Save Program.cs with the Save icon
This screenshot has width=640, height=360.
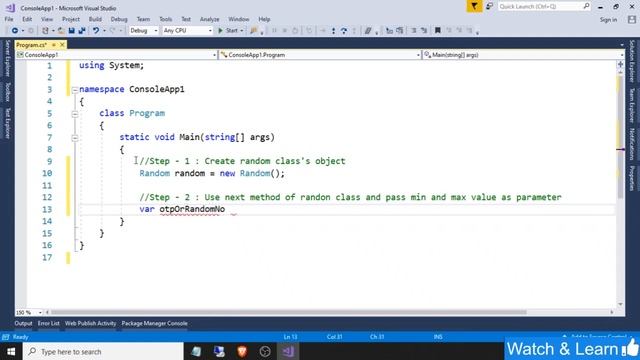71,31
